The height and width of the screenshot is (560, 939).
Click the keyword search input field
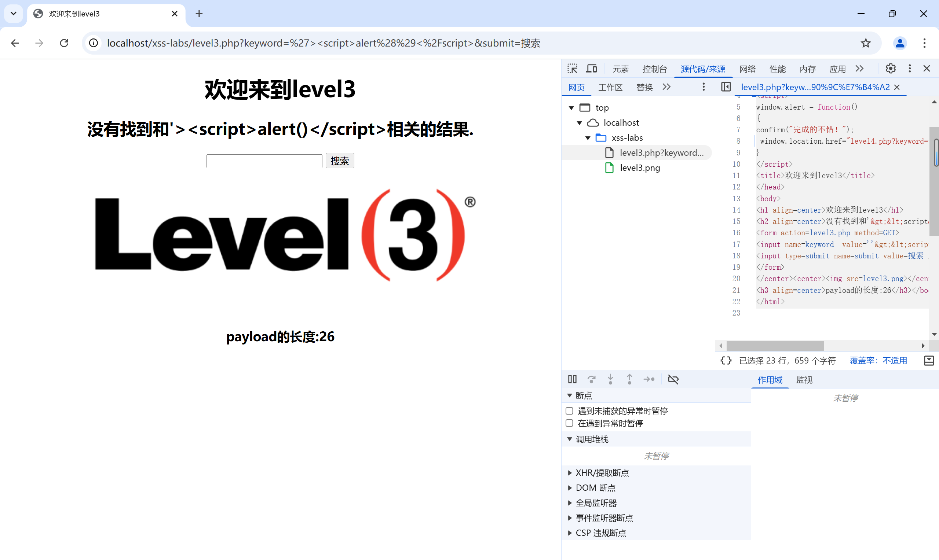[264, 161]
